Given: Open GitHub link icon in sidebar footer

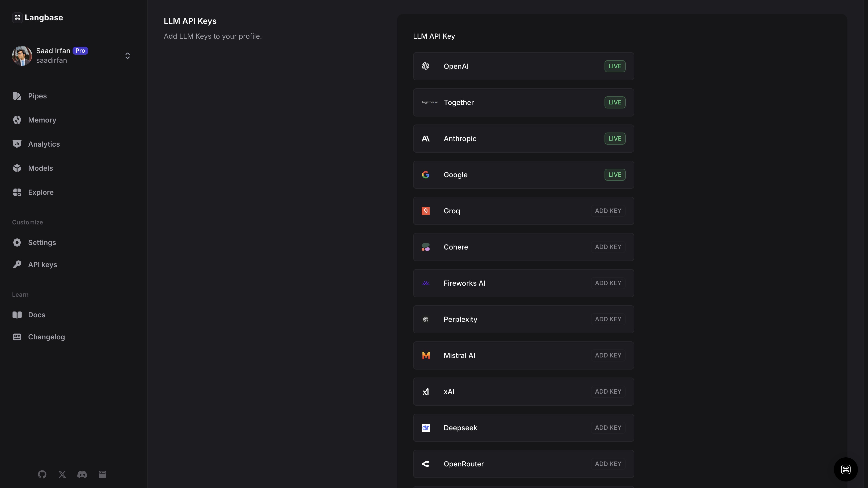Looking at the screenshot, I should click(42, 474).
